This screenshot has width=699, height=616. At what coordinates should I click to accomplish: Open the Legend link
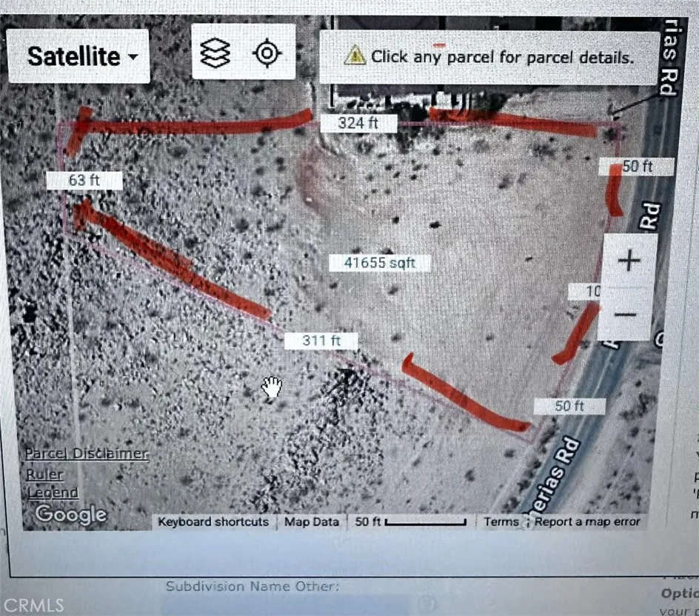(53, 492)
